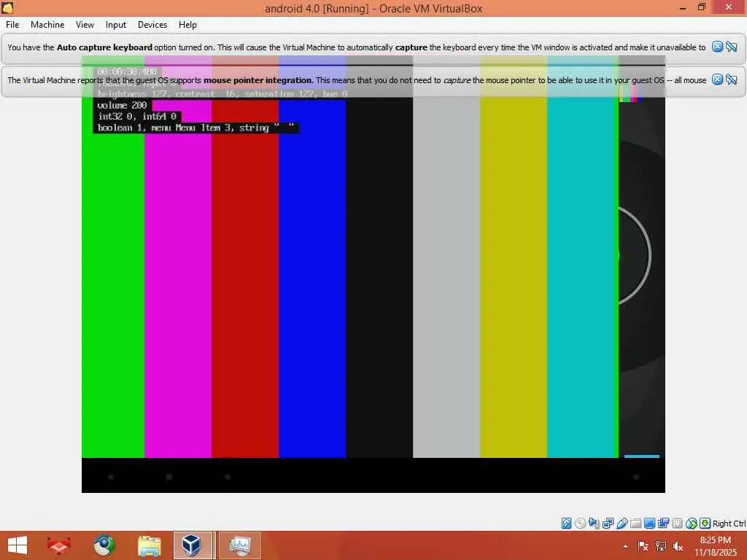Dismiss the mouse pointer integration notification
This screenshot has width=747, height=560.
pos(717,79)
